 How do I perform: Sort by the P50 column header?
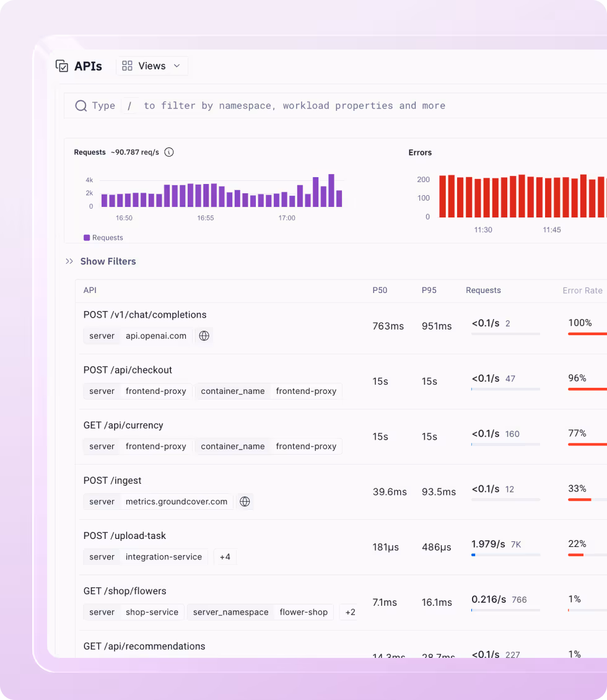pos(380,291)
